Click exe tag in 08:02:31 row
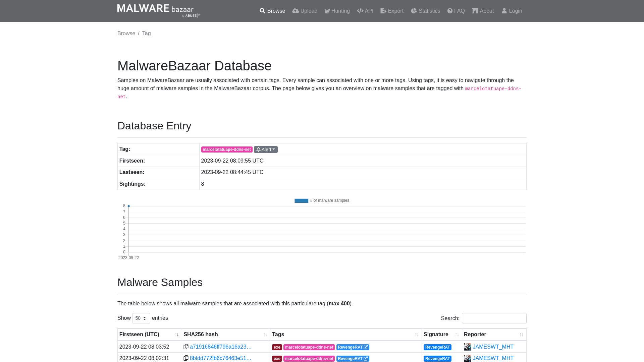 (x=277, y=359)
